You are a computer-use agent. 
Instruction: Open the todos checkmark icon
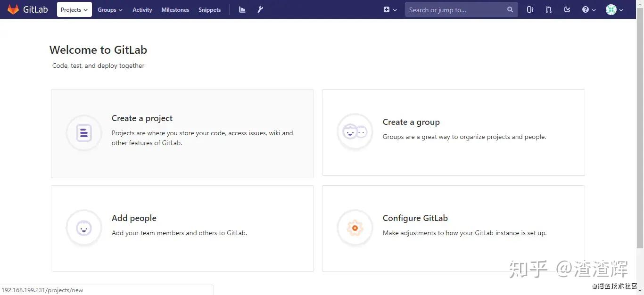coord(567,9)
